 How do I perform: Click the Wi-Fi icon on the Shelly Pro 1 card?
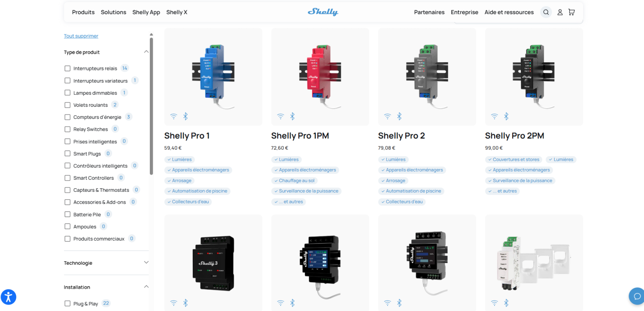tap(173, 116)
